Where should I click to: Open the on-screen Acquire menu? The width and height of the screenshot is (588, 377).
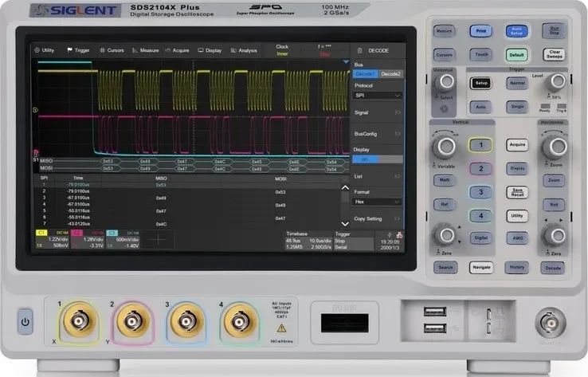click(x=178, y=50)
